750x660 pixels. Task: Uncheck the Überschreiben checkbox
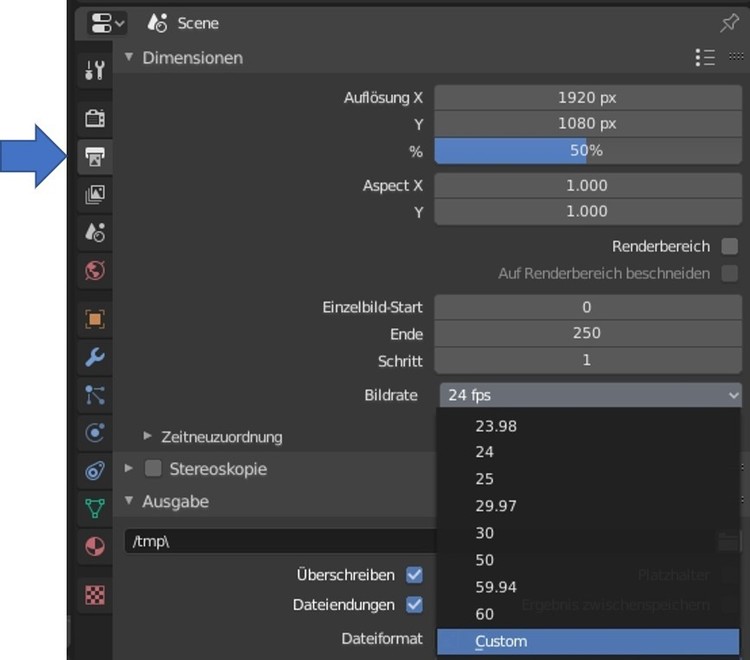pyautogui.click(x=414, y=575)
